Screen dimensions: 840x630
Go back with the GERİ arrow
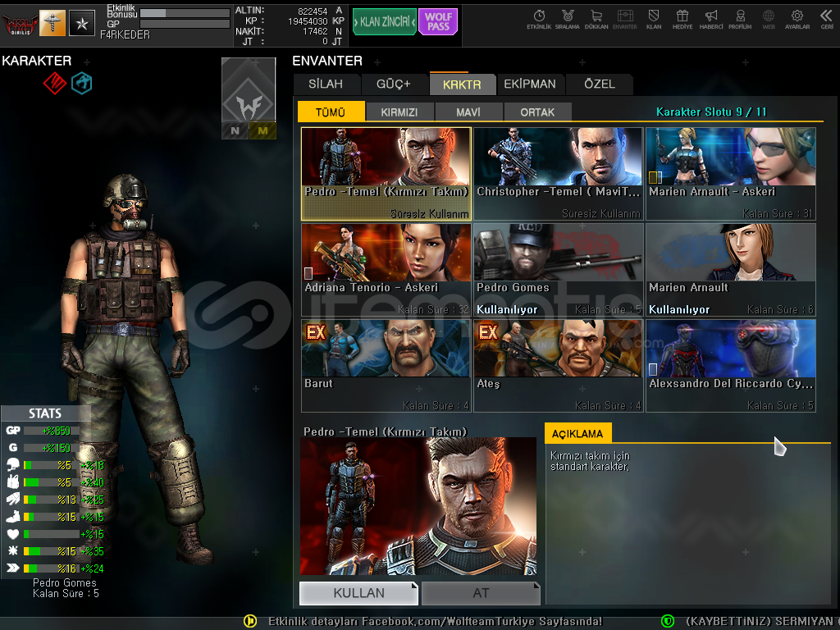pos(827,20)
